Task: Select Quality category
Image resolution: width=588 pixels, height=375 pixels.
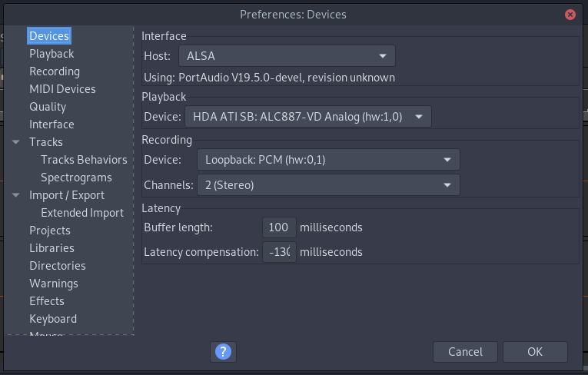Action: (48, 107)
